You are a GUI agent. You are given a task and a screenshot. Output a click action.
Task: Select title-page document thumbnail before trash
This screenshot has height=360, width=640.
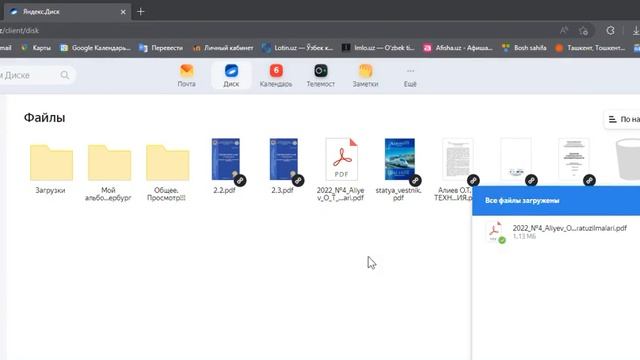click(x=574, y=159)
